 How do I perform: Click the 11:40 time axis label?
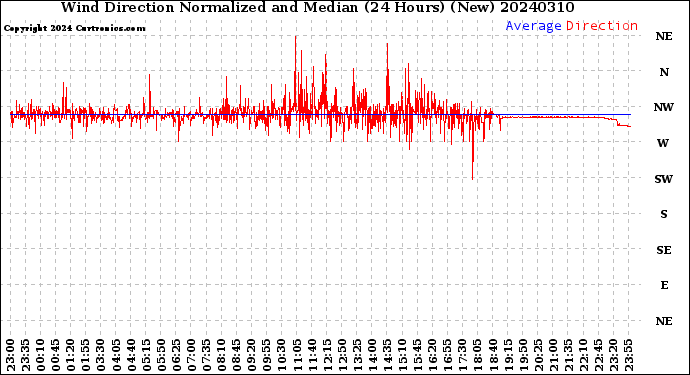pyautogui.click(x=312, y=356)
